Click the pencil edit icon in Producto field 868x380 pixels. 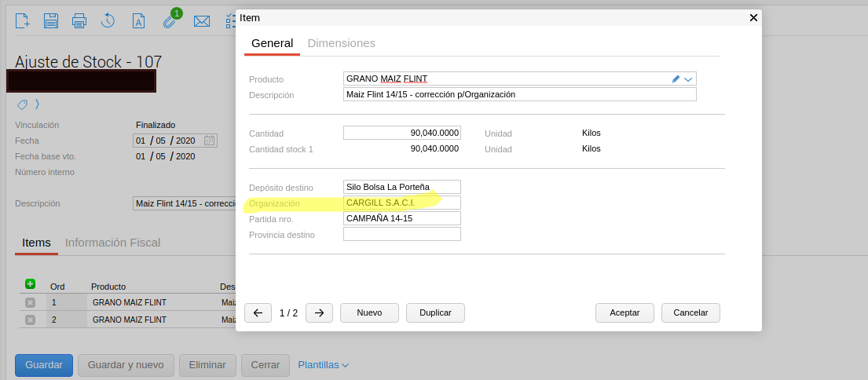pos(676,79)
